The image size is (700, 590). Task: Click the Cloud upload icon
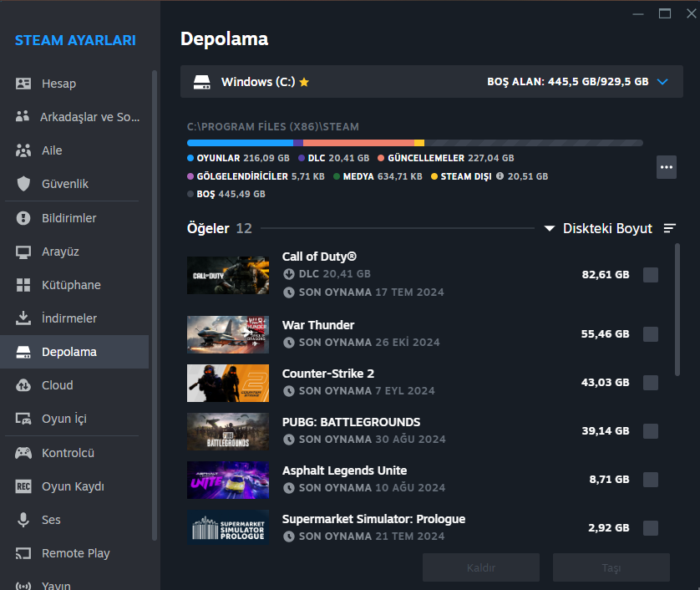(23, 385)
